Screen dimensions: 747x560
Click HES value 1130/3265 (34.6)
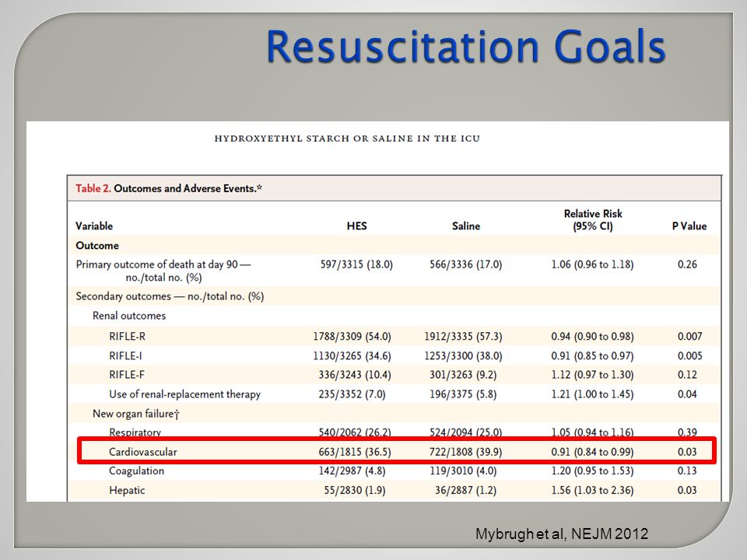point(352,355)
